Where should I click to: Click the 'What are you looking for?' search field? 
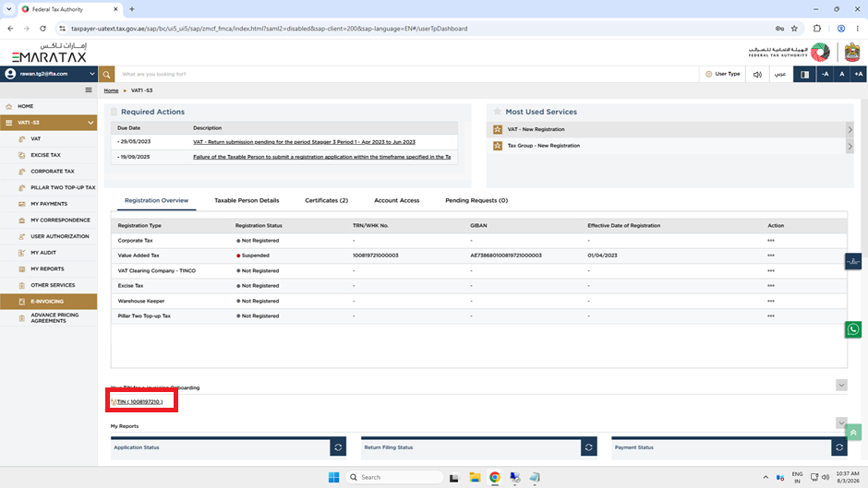tap(407, 74)
